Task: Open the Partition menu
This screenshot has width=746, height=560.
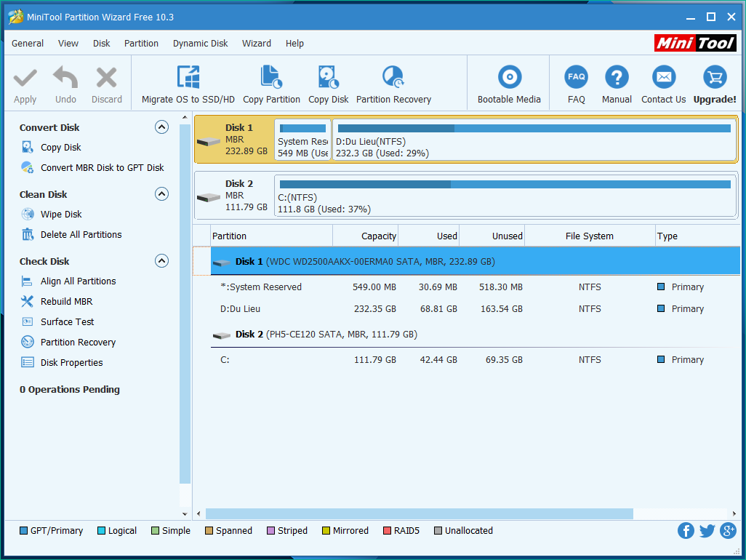Action: pos(141,44)
